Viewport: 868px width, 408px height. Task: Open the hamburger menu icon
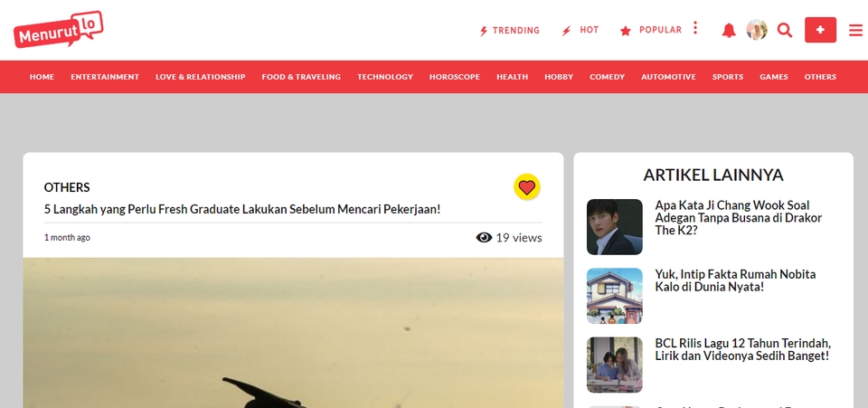856,31
